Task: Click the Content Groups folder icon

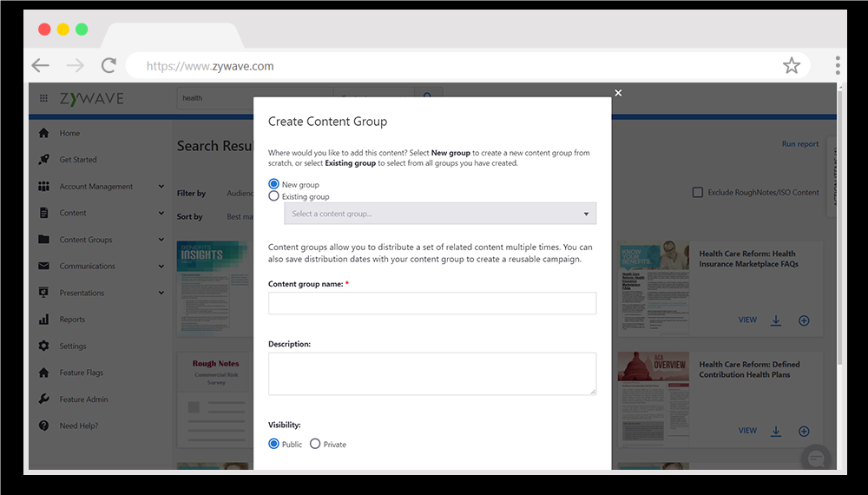Action: (43, 239)
